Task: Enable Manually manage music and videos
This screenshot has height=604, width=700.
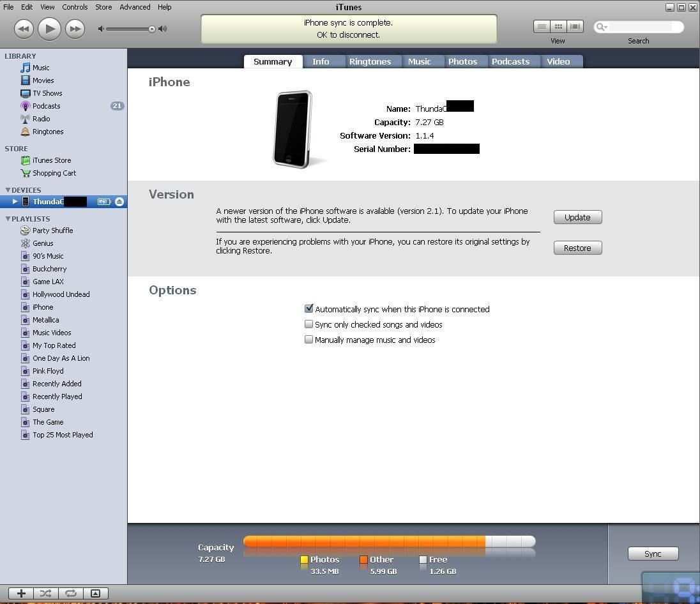Action: click(x=308, y=339)
